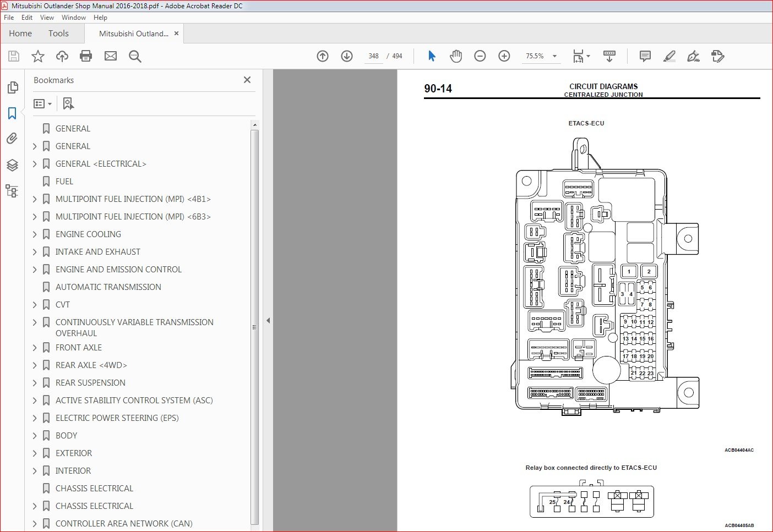Image resolution: width=773 pixels, height=532 pixels.
Task: Open the File menu
Action: pos(9,18)
